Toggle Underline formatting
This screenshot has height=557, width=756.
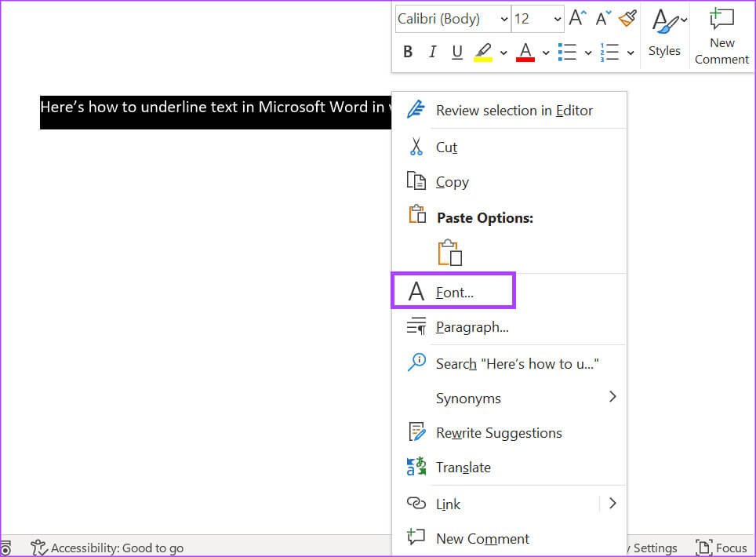click(457, 53)
